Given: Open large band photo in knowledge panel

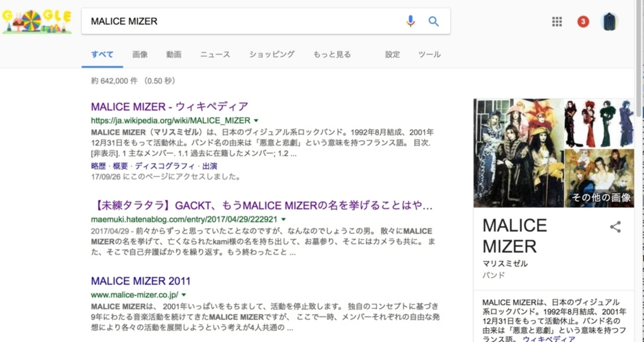Looking at the screenshot, I should coord(519,153).
